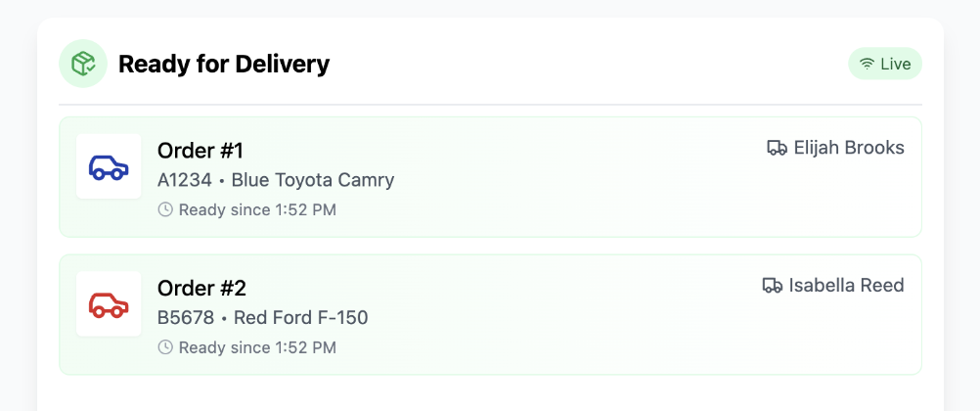980x411 pixels.
Task: Click the green package icon in header
Action: point(83,65)
